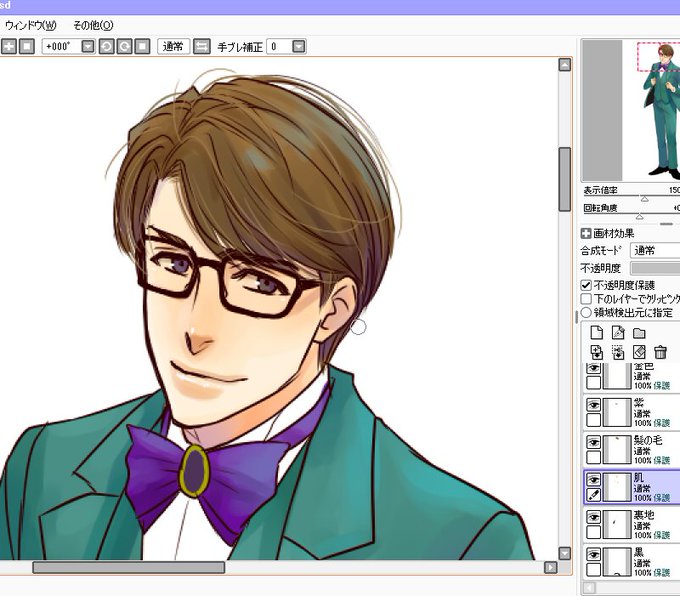Merge layer down icon

[618, 352]
